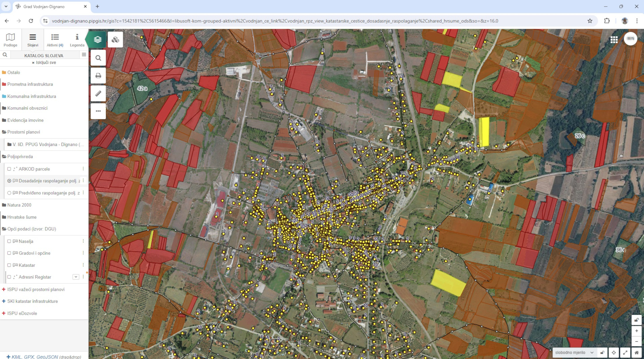644x359 pixels.
Task: Expand the Natura 2000 folder
Action: point(19,205)
